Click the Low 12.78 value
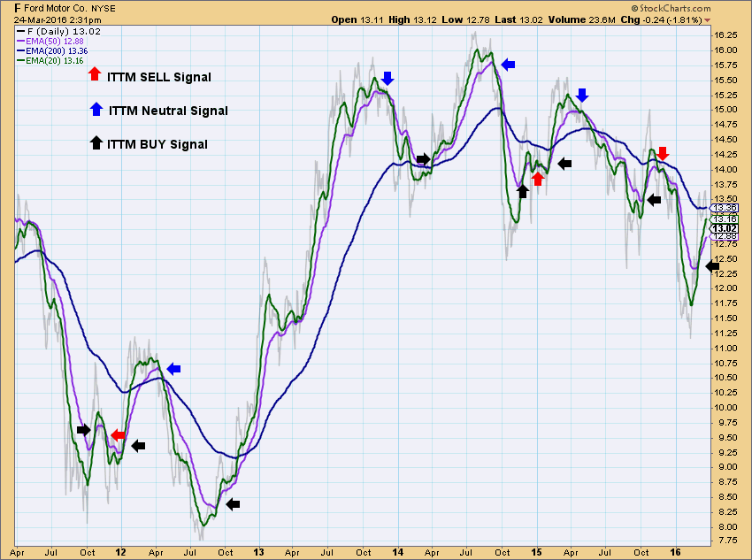 [x=465, y=19]
